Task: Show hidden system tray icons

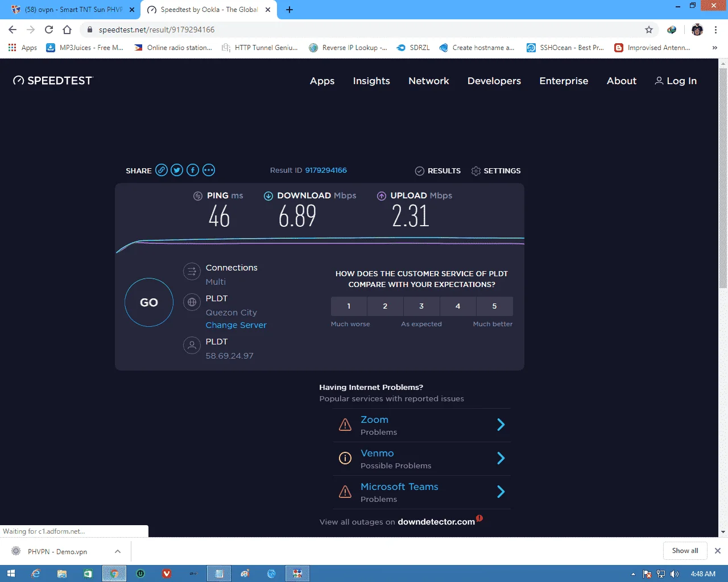Action: pos(633,574)
